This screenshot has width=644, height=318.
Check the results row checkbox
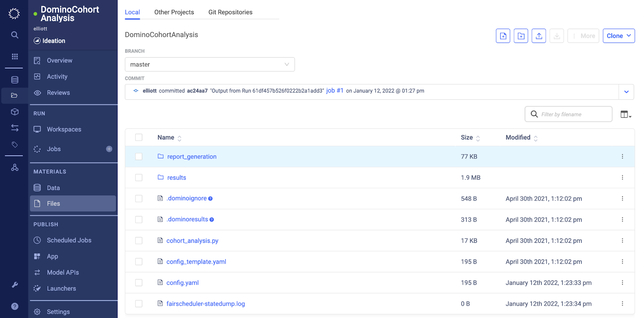pyautogui.click(x=139, y=177)
